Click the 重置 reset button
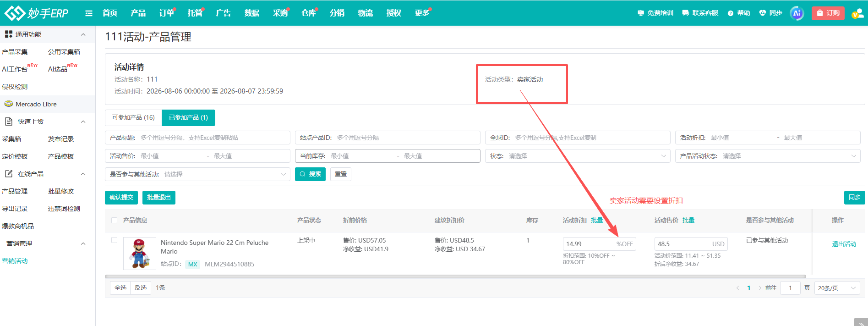 [x=341, y=174]
